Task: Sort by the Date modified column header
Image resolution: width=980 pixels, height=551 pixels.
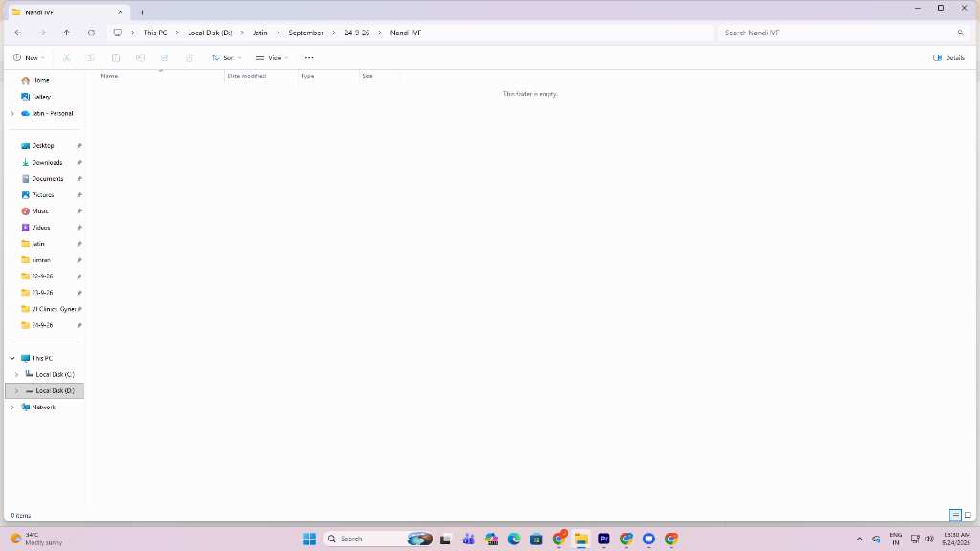Action: (x=246, y=77)
